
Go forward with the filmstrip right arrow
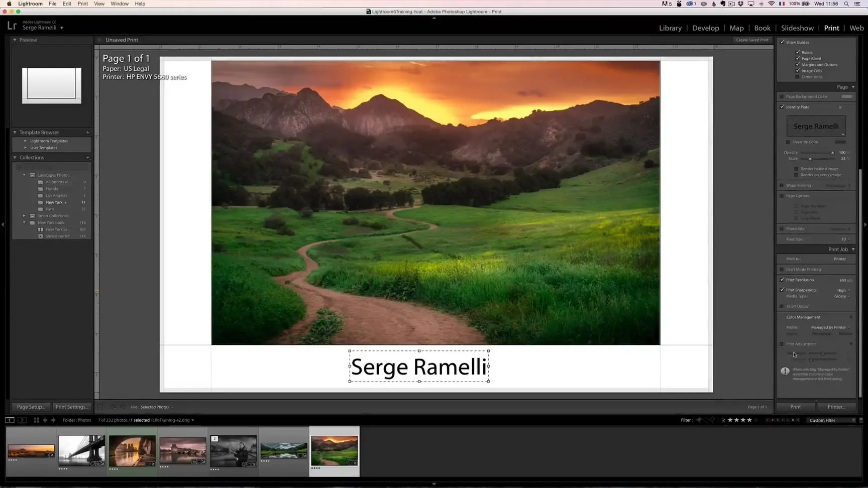(x=53, y=420)
